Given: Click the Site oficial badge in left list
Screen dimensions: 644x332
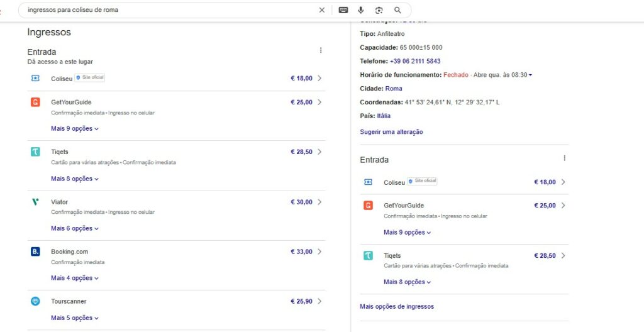Looking at the screenshot, I should [x=89, y=78].
